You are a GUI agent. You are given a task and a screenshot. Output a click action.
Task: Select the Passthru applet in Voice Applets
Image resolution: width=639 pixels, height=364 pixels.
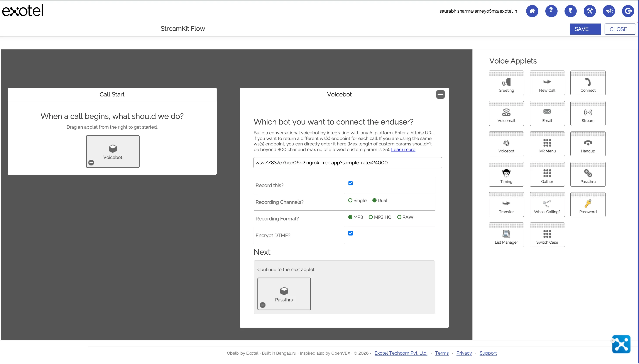click(588, 174)
